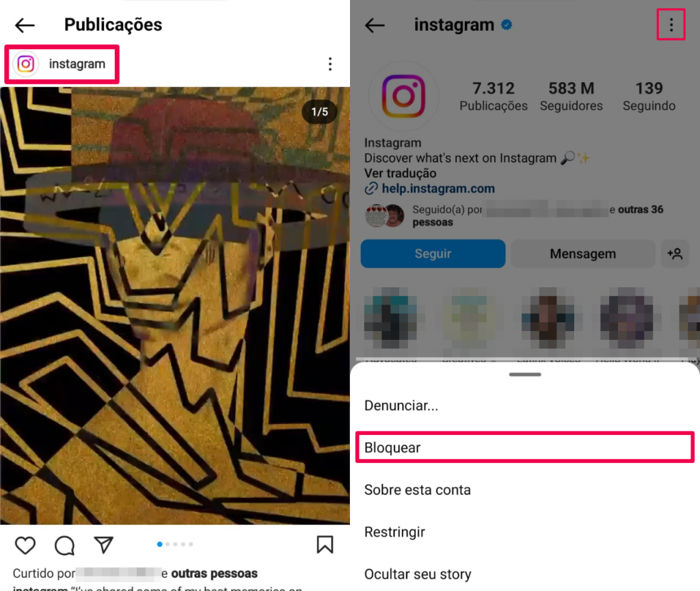Viewport: 700px width, 591px height.
Task: Share the post with the paper plane icon
Action: (x=104, y=544)
